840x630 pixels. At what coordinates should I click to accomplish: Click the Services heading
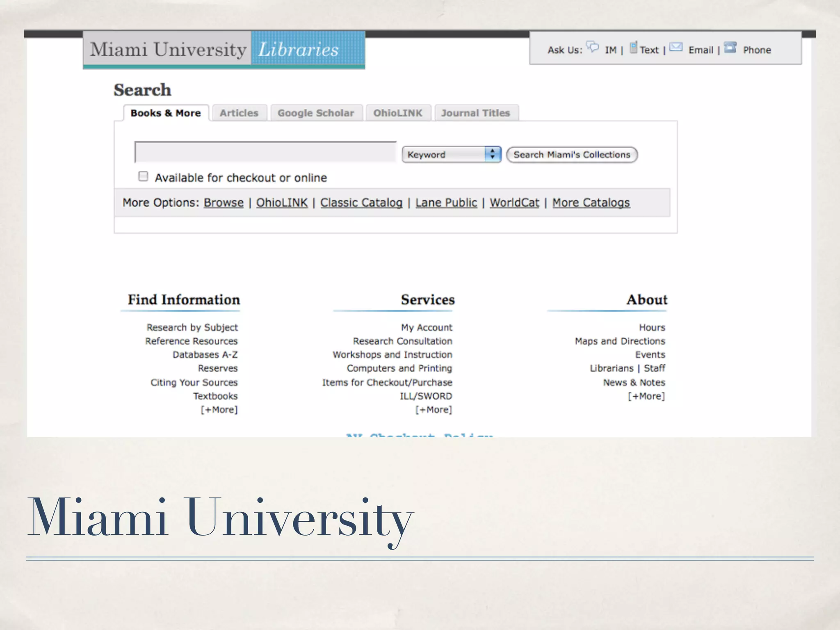click(x=428, y=300)
